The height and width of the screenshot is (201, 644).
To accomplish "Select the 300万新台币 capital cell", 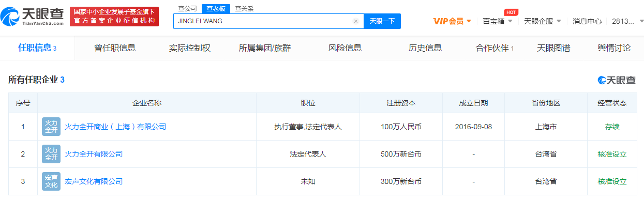I will click(x=401, y=181).
